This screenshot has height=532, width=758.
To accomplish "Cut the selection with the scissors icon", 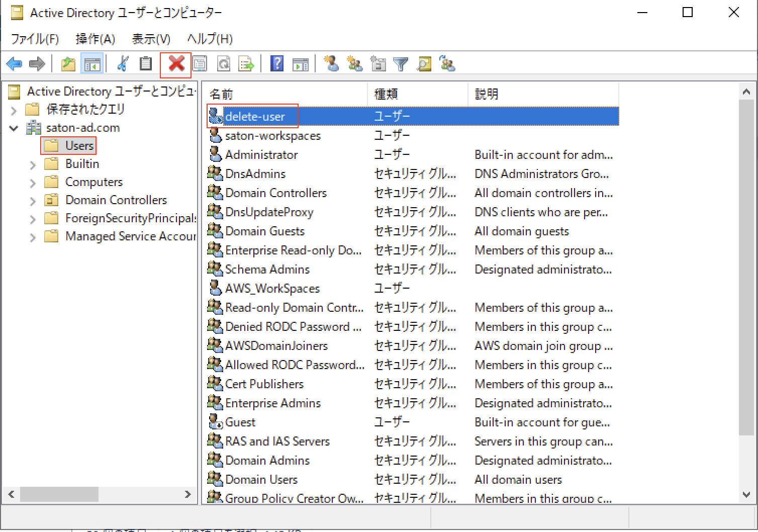I will pos(122,64).
